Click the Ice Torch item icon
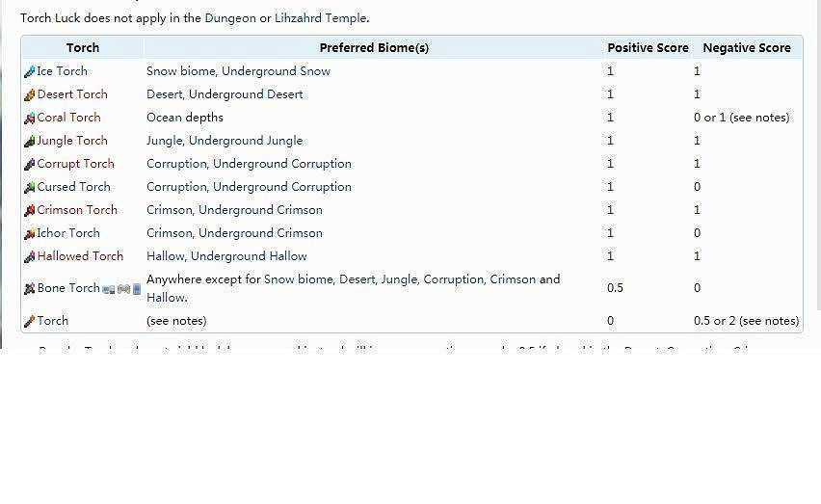 click(29, 71)
